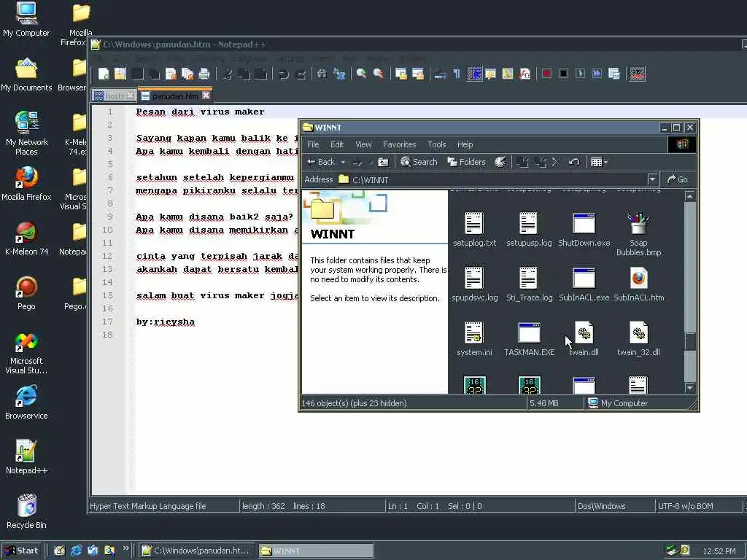Select the Pego desktop shortcut
The height and width of the screenshot is (560, 747).
26,292
